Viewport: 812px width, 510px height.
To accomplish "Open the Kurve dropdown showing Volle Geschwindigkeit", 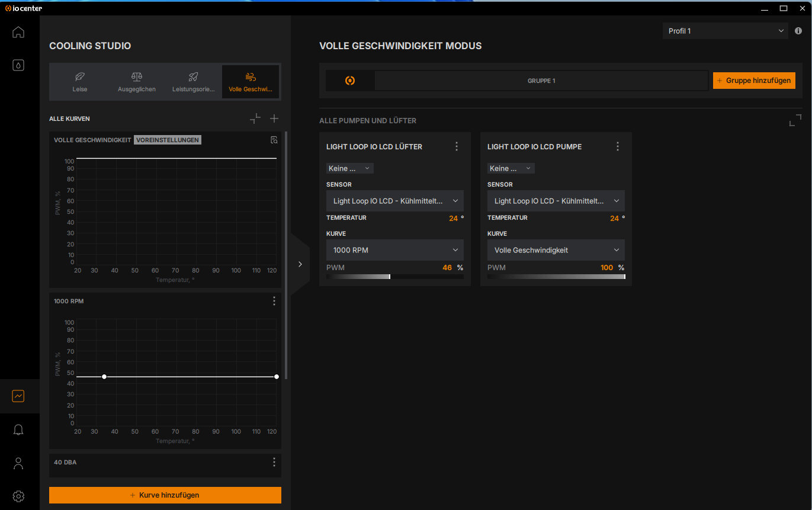I will pyautogui.click(x=556, y=250).
